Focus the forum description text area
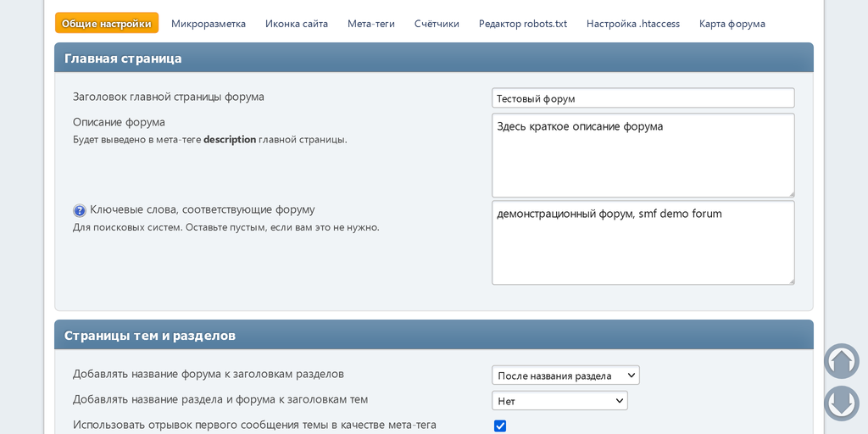Viewport: 868px width, 434px height. (643, 155)
